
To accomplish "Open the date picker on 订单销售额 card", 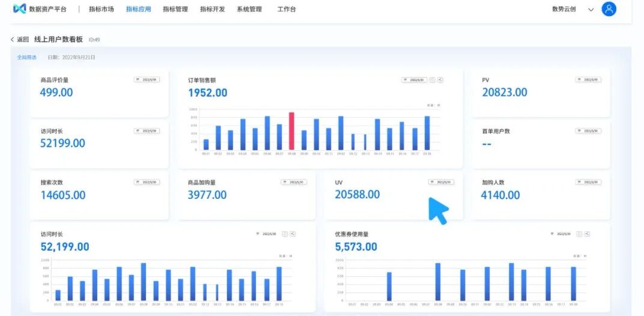I will coord(414,80).
